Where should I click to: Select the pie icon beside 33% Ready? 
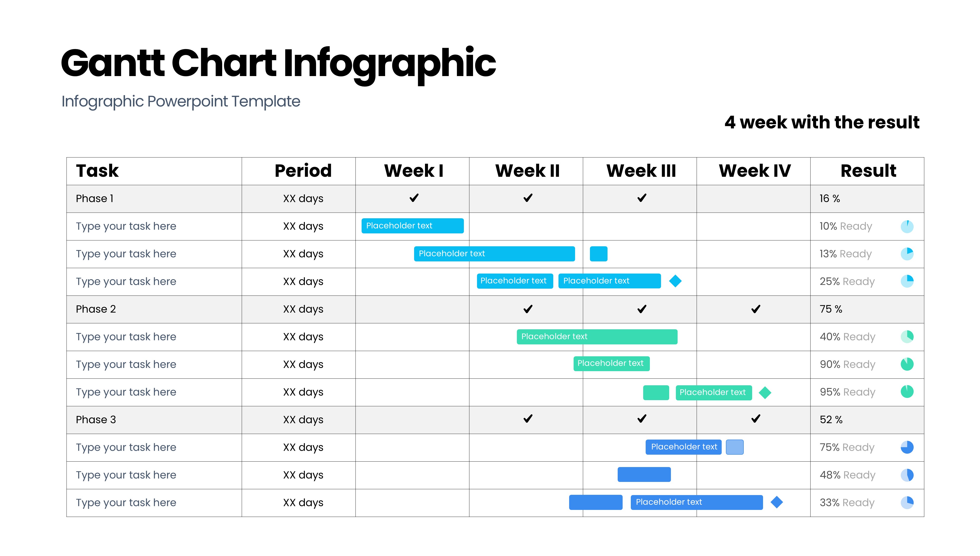pos(907,502)
